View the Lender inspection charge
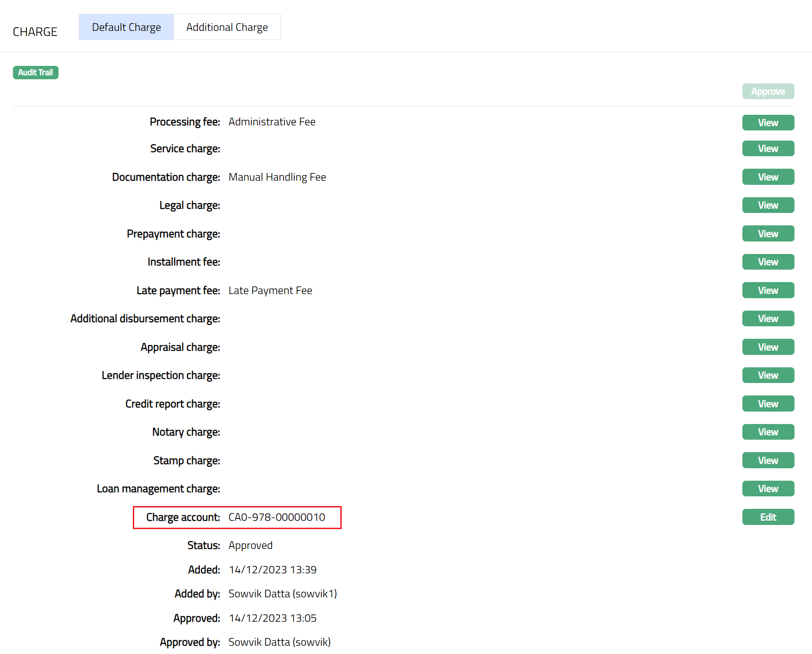Screen dimensions: 812x654 pos(768,375)
